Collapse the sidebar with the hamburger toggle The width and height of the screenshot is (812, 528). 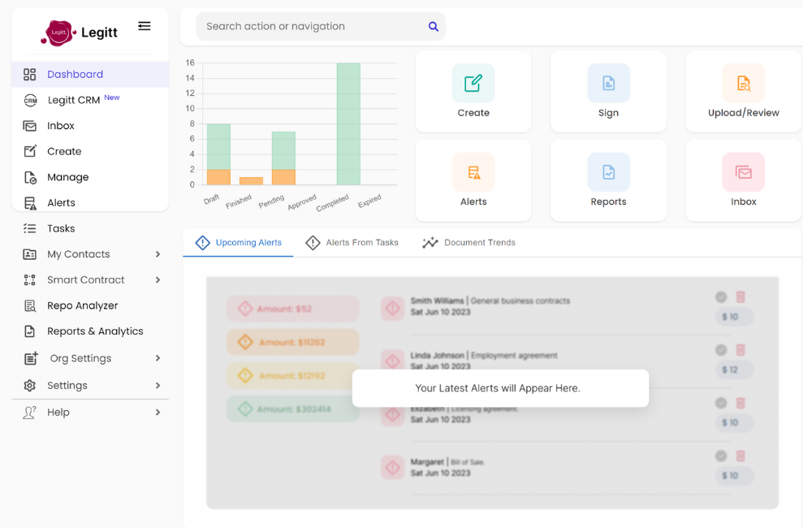click(145, 25)
